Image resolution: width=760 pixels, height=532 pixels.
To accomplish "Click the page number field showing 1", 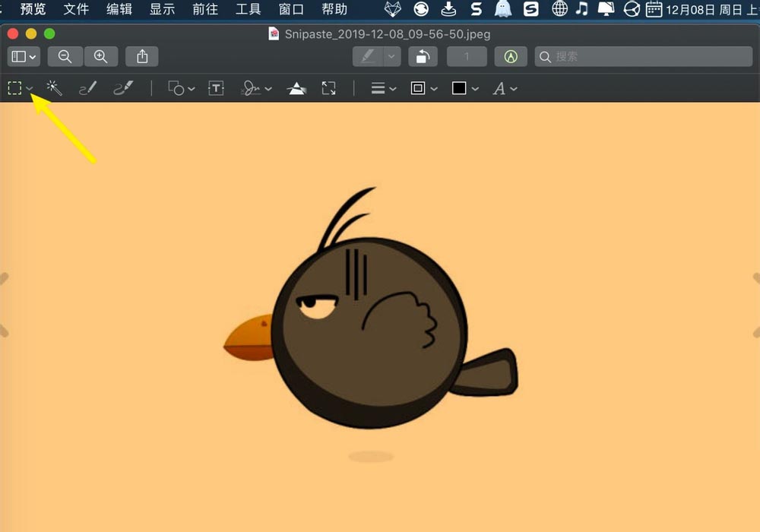I will (467, 57).
